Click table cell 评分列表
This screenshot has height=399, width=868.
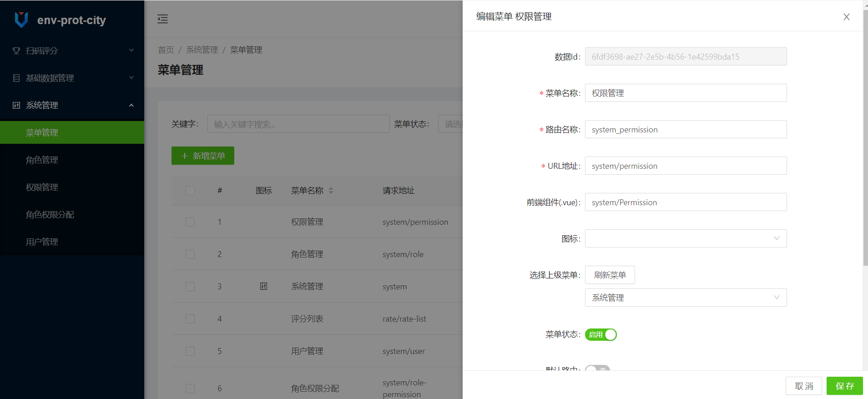point(307,319)
